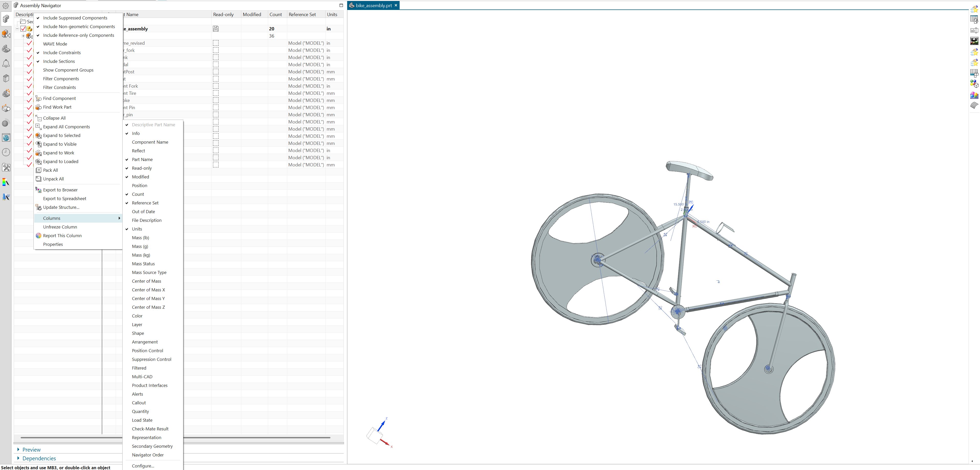Image resolution: width=980 pixels, height=470 pixels.
Task: Select Expand to Visible
Action: 60,144
